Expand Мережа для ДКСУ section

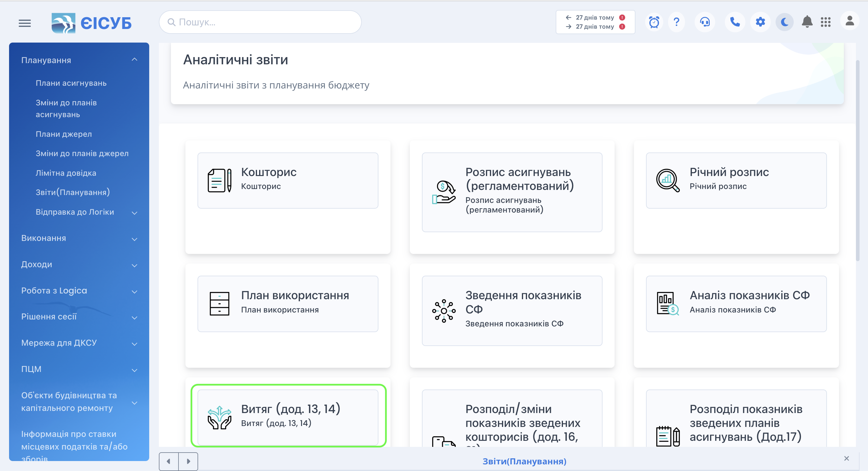(134, 344)
